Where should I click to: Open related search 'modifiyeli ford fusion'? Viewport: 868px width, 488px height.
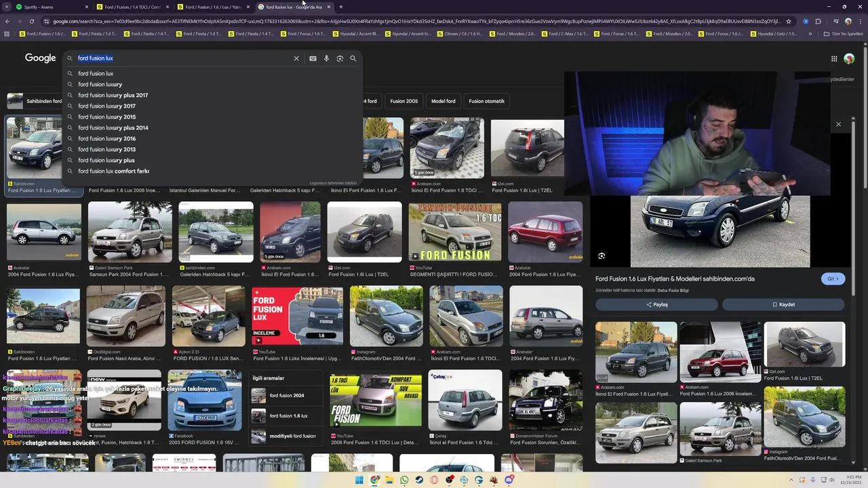287,436
